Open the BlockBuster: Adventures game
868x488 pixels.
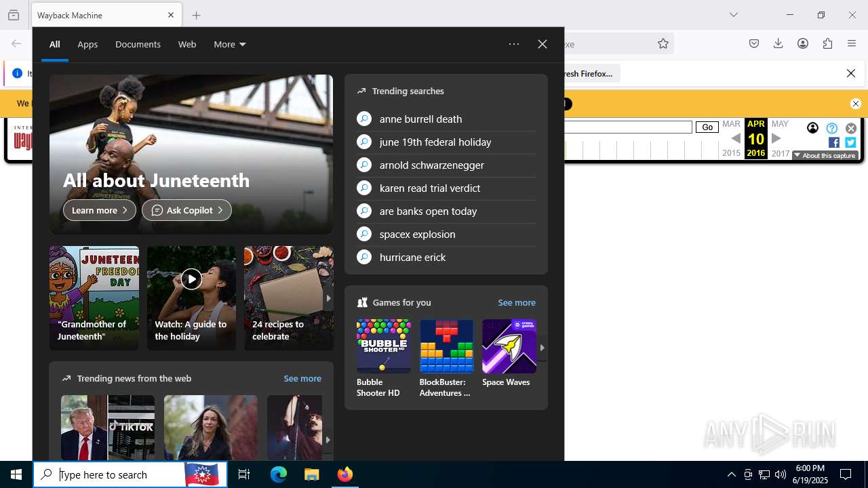446,359
